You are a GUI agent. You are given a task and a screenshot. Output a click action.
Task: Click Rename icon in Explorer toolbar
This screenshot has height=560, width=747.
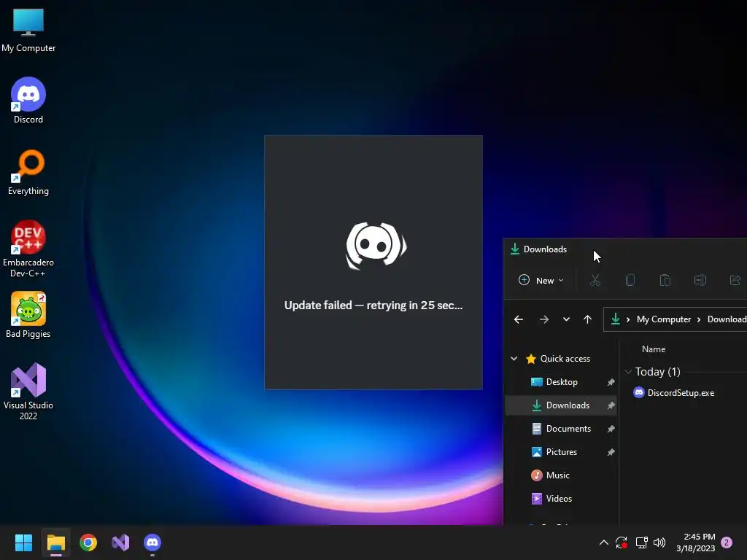[700, 280]
